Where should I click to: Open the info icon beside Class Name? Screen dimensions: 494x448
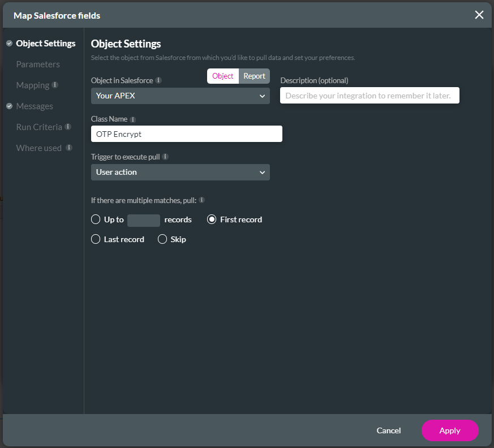tap(132, 119)
